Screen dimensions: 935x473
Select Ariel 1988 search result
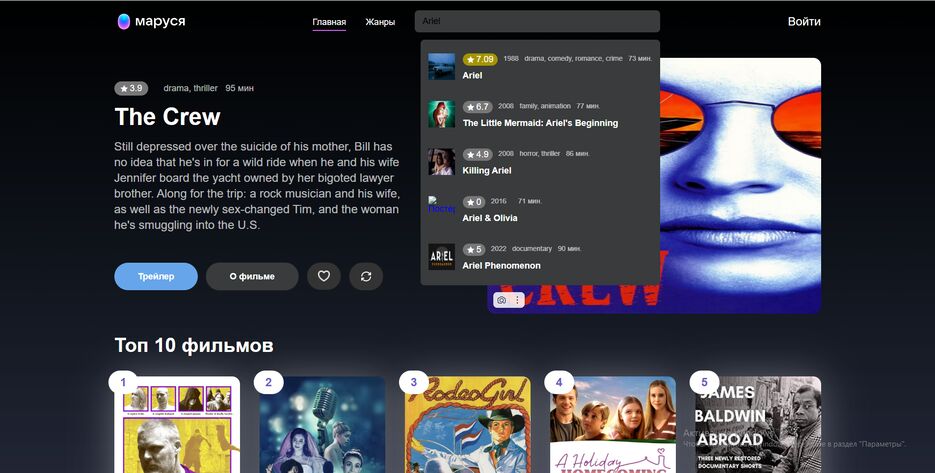pyautogui.click(x=540, y=66)
